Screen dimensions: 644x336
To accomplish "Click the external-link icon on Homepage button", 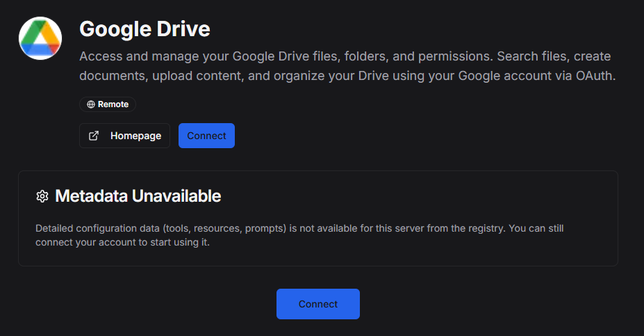I will pos(94,136).
